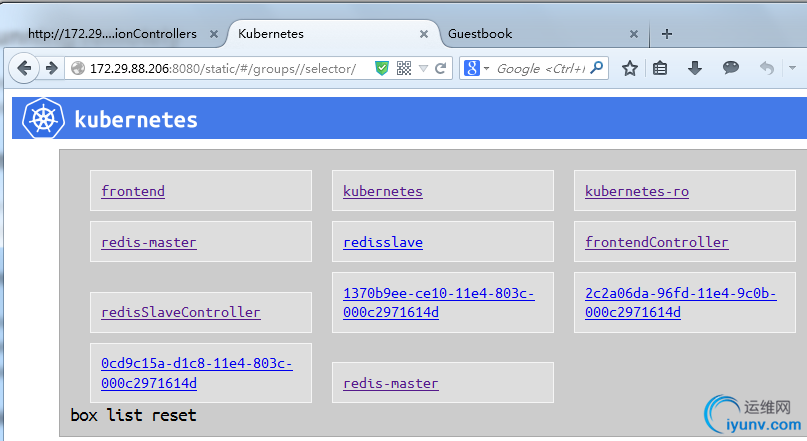Screen dimensions: 807x441
Task: Open the 2c2a06da-96fd-11e4-9c0b link
Action: point(680,303)
